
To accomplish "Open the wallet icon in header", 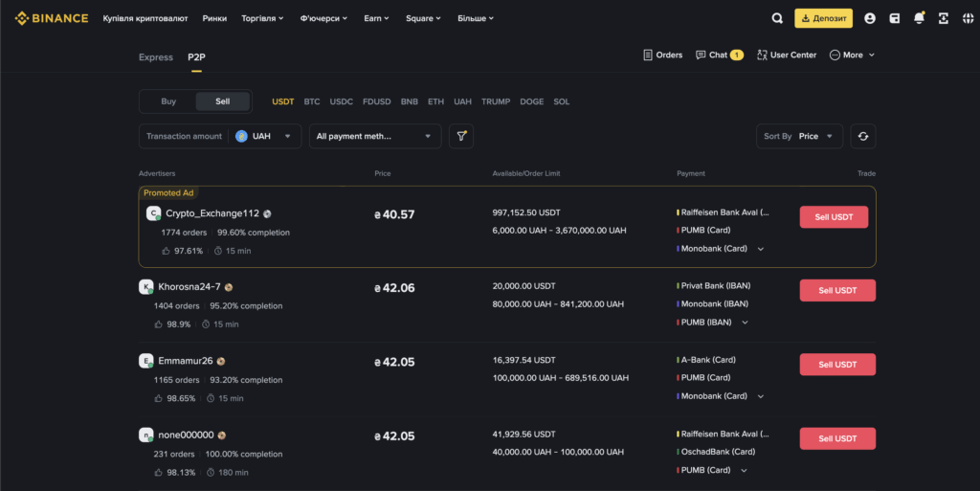I will 894,18.
